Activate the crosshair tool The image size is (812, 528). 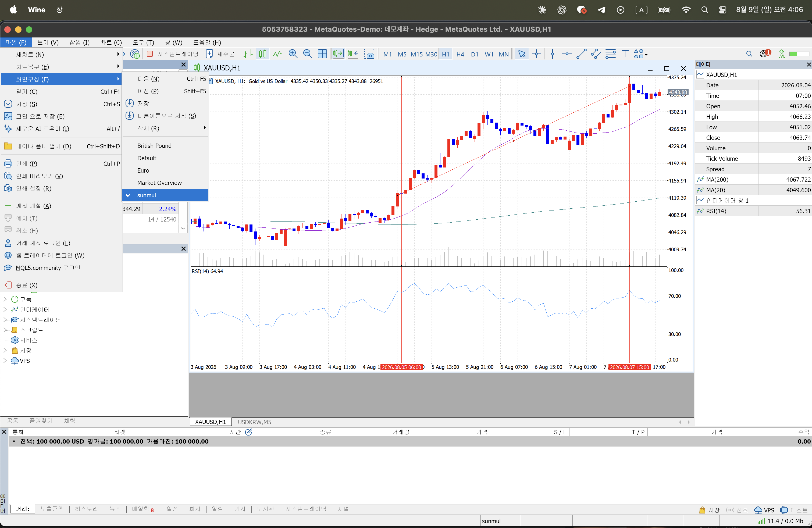536,54
